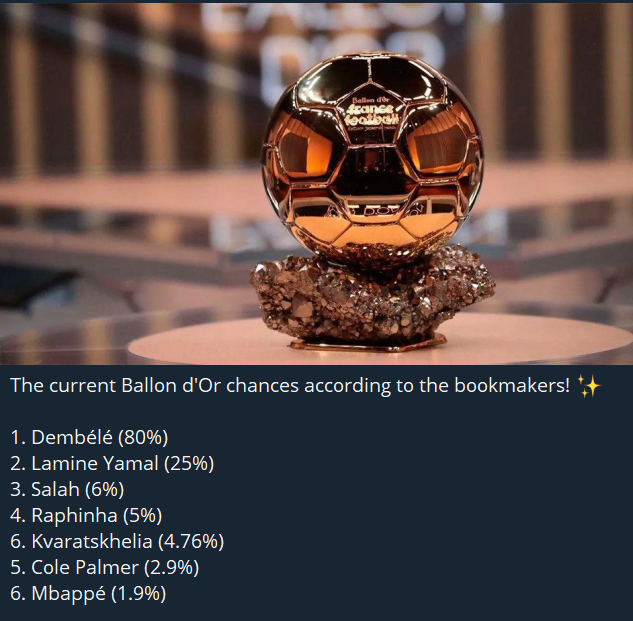Click the word "bookmakers!" in the headline
The height and width of the screenshot is (621, 633).
[518, 386]
